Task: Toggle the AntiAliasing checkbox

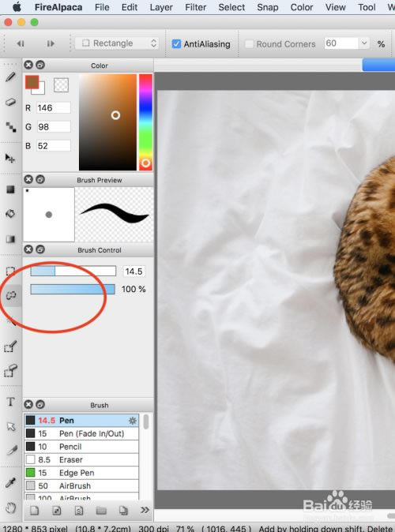Action: [x=176, y=43]
